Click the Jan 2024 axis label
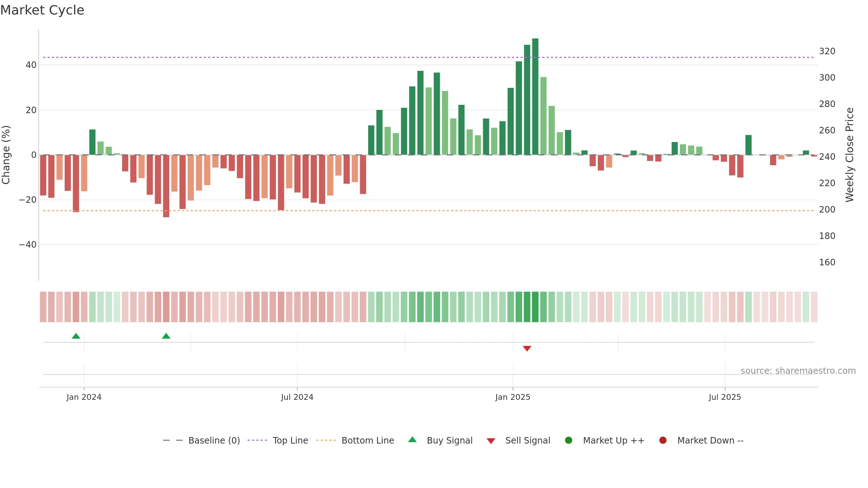Viewport: 868px width, 488px height. (x=84, y=397)
